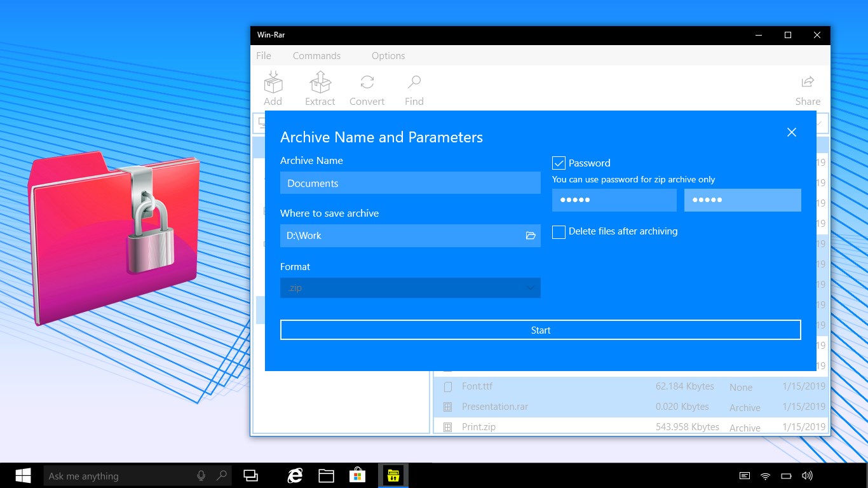Click the Print.zip archive icon

click(x=447, y=427)
